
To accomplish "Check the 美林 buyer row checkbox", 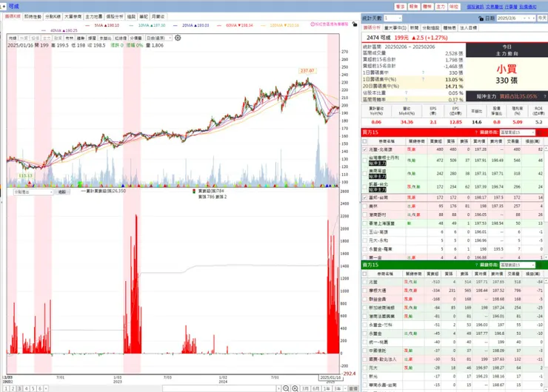I will tap(365, 206).
